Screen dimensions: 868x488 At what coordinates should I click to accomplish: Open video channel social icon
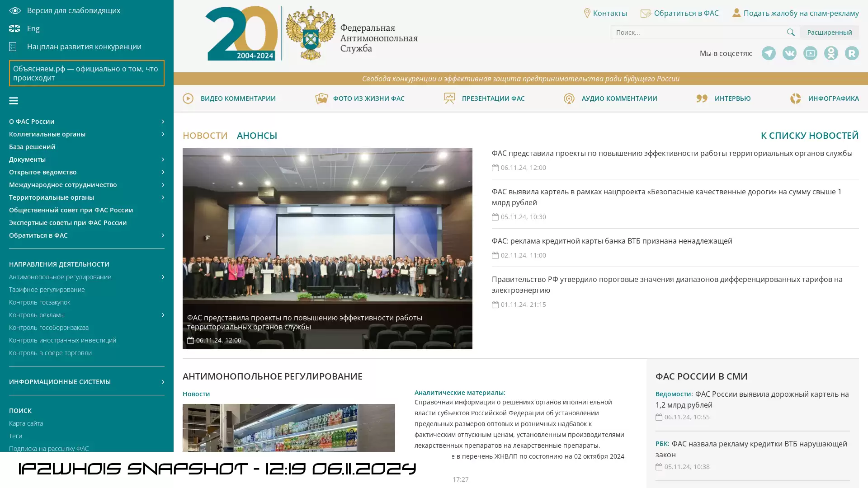click(810, 53)
